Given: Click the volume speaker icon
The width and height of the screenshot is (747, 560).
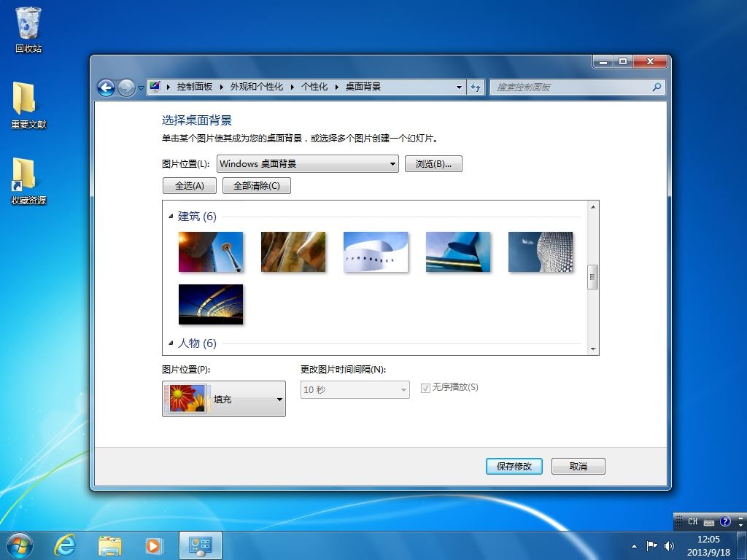Looking at the screenshot, I should point(669,545).
